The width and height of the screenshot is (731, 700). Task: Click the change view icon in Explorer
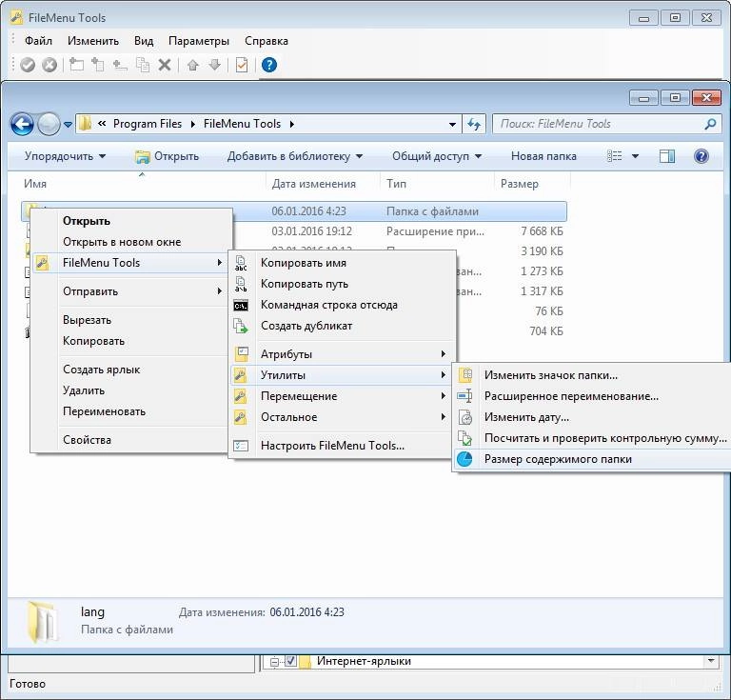(615, 156)
